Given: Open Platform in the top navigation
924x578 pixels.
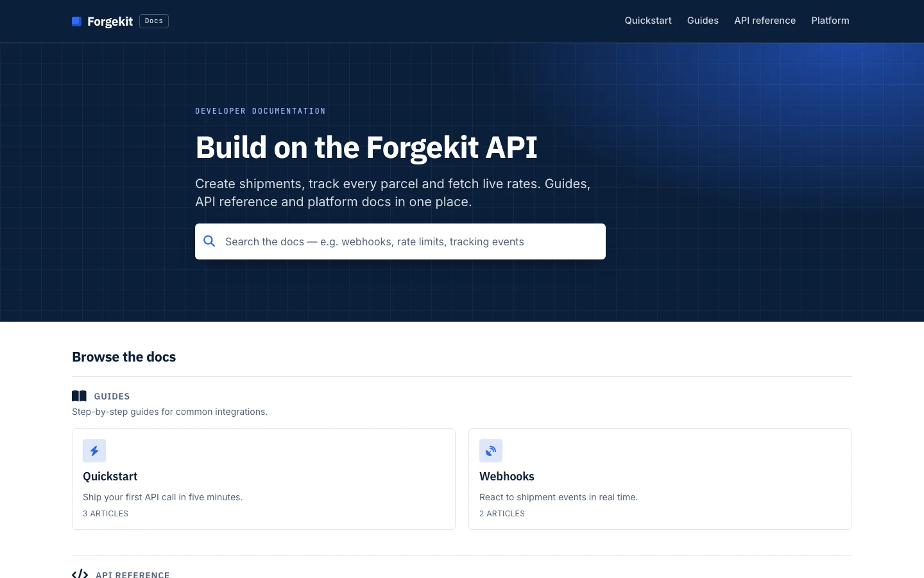Looking at the screenshot, I should 830,21.
